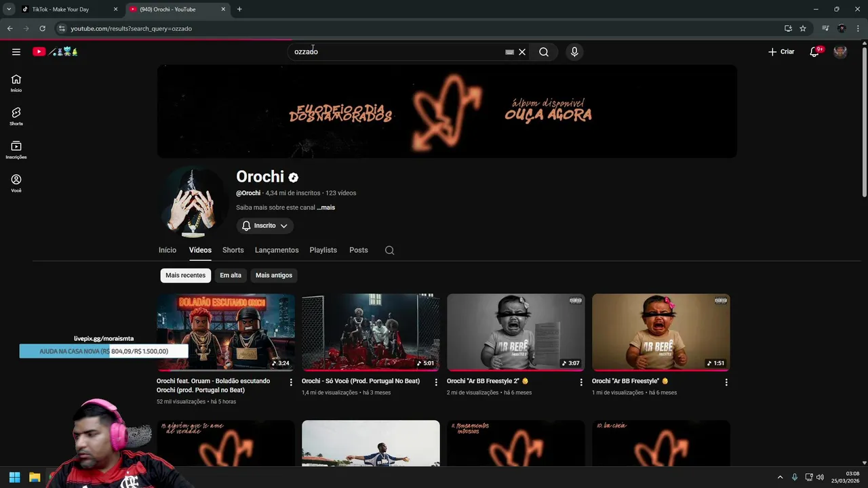Open Você in the left sidebar

pyautogui.click(x=16, y=183)
